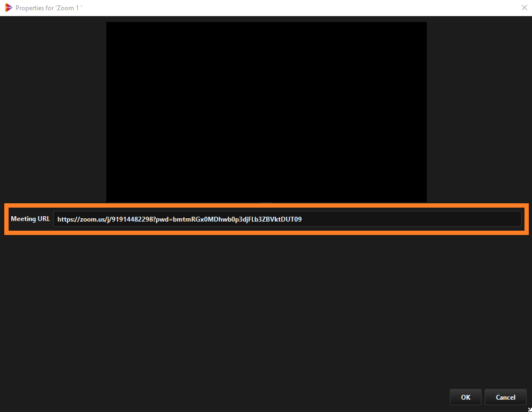532x412 pixels.
Task: Click the resize grip in the window corner
Action: tap(530, 410)
